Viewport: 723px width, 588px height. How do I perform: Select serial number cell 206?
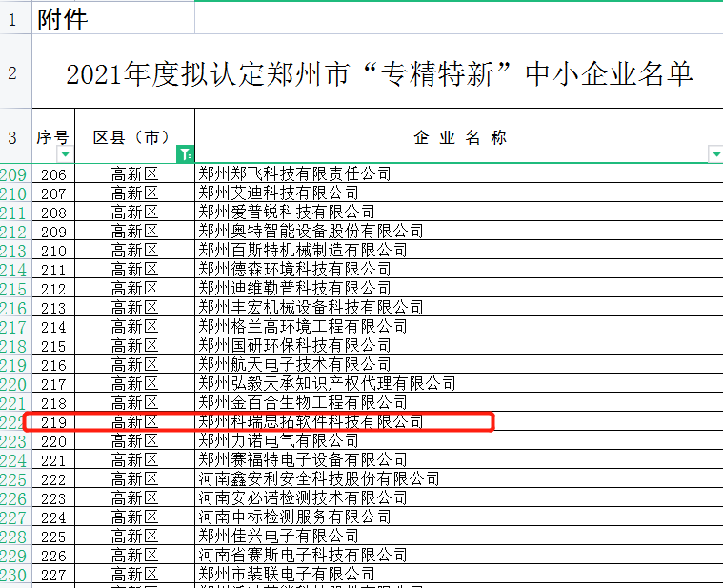point(53,174)
